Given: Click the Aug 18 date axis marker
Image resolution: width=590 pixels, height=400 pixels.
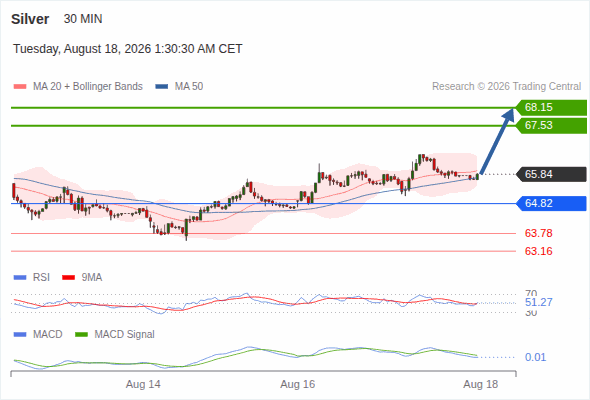Looking at the screenshot, I should (481, 384).
